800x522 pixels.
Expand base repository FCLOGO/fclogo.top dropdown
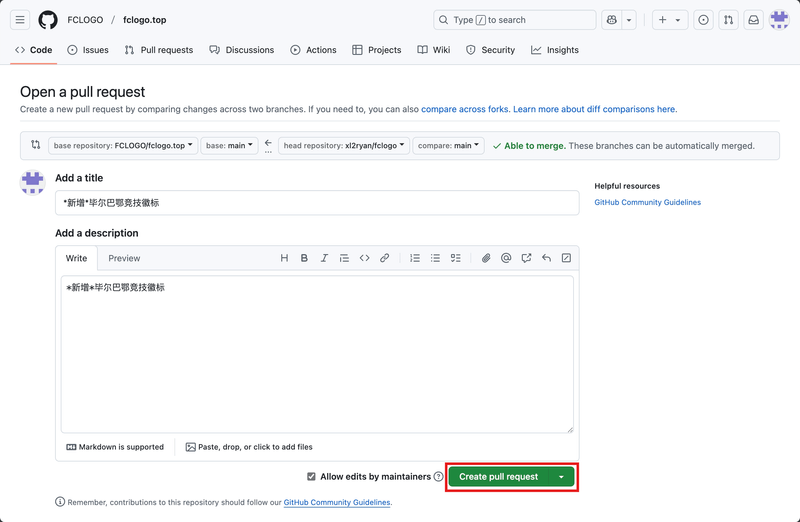point(123,145)
